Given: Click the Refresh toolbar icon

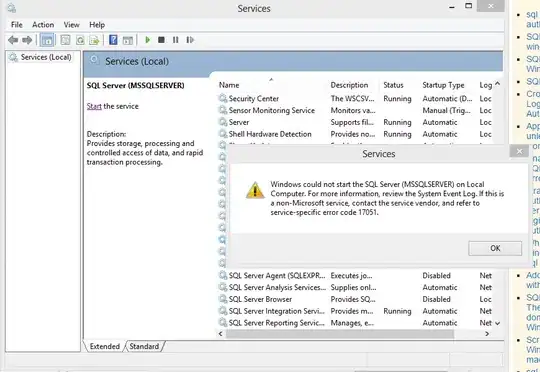Looking at the screenshot, I should [x=80, y=40].
